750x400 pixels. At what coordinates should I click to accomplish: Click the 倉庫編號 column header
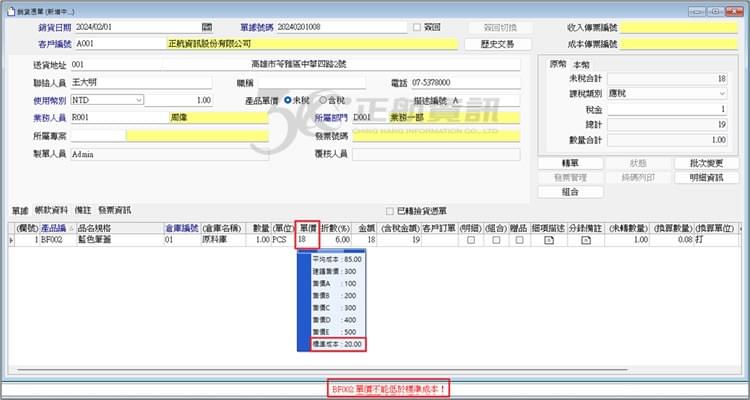click(x=181, y=229)
